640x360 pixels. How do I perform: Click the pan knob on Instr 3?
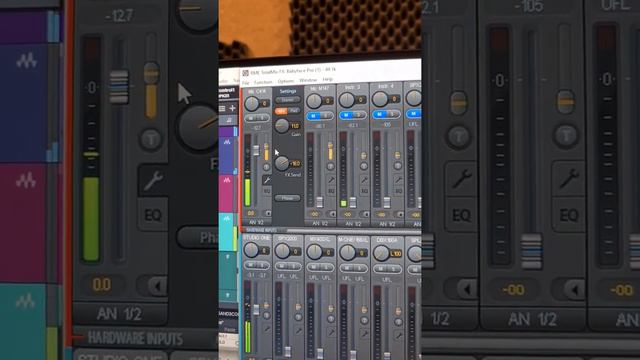point(347,100)
